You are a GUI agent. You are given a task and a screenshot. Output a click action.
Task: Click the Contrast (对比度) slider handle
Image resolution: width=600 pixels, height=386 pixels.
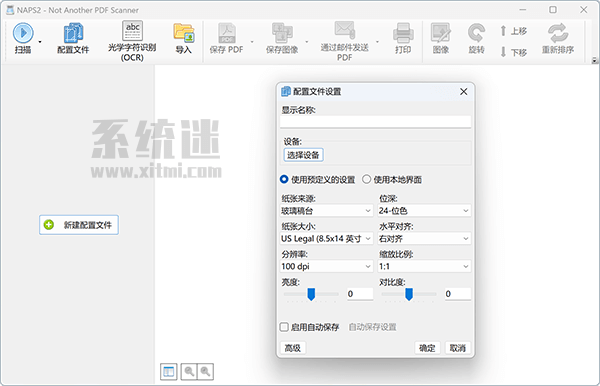click(x=409, y=294)
